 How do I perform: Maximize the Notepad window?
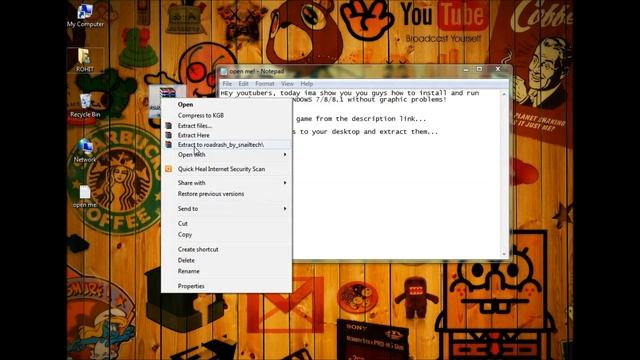tap(480, 69)
